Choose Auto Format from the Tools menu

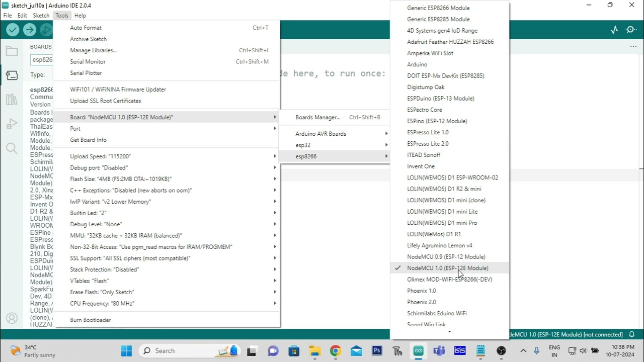[x=167, y=28]
